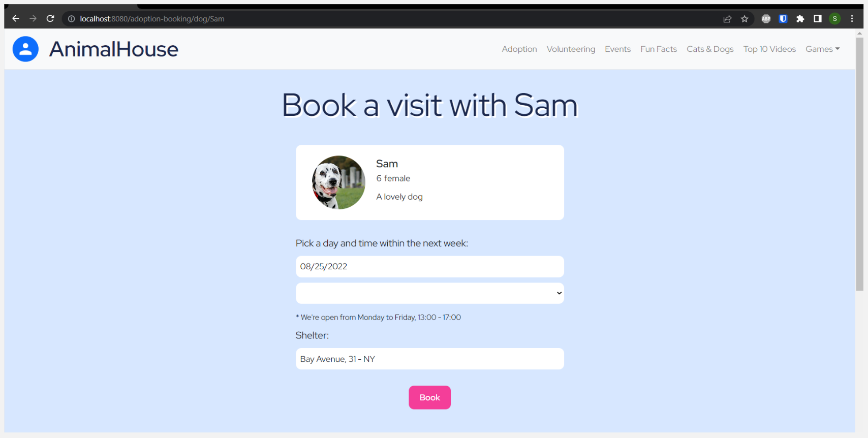Bookmark this page with the star icon
Image resolution: width=868 pixels, height=438 pixels.
click(745, 19)
